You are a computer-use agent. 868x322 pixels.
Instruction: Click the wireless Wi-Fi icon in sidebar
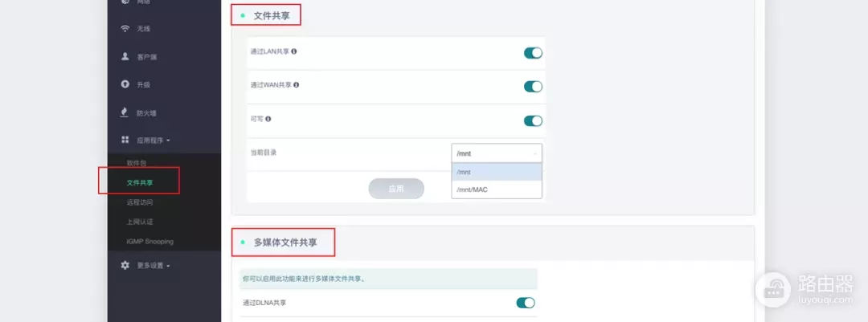pyautogui.click(x=125, y=28)
